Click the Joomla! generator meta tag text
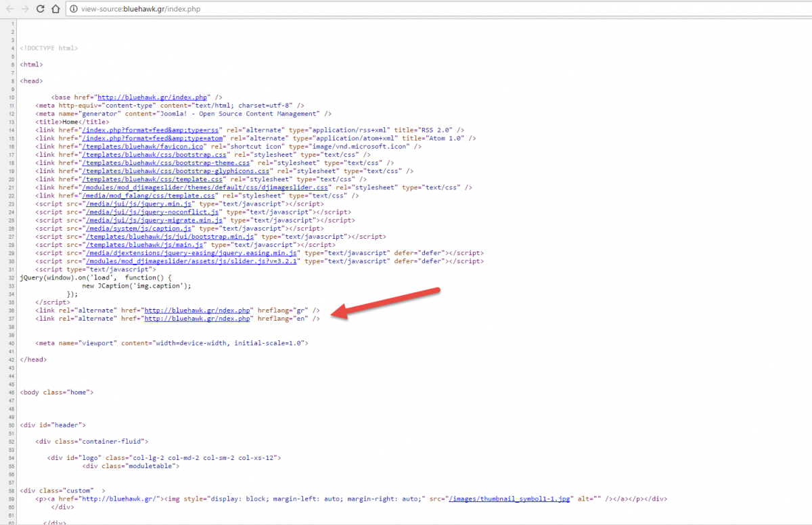Viewport: 812px width, 525px height. click(x=183, y=114)
